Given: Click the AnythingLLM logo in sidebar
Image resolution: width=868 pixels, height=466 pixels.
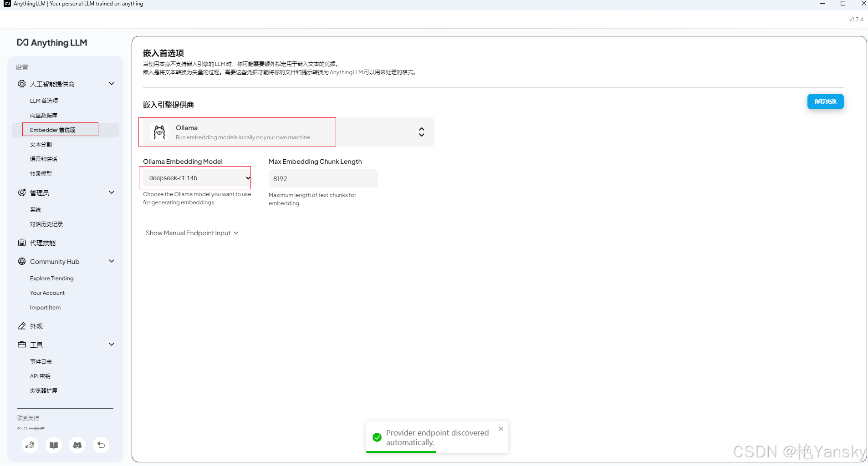Looking at the screenshot, I should [52, 43].
